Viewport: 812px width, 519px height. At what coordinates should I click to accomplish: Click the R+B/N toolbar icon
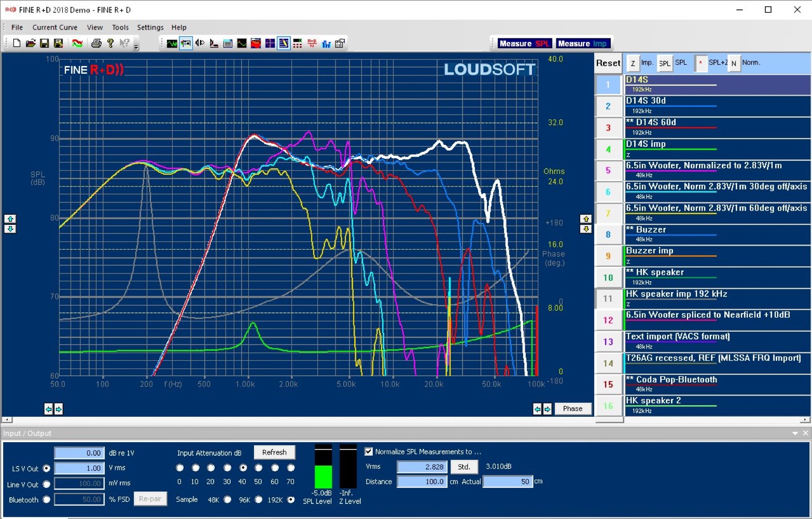pos(312,43)
